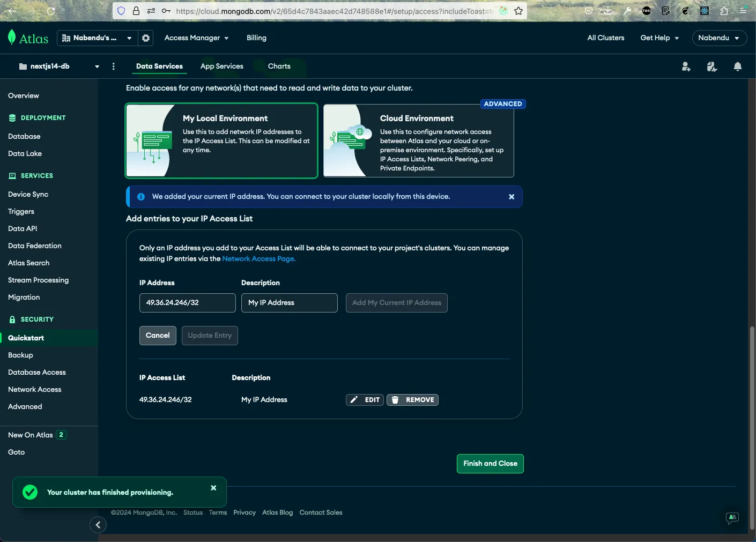Open Stream Processing in the sidebar
756x542 pixels.
38,280
